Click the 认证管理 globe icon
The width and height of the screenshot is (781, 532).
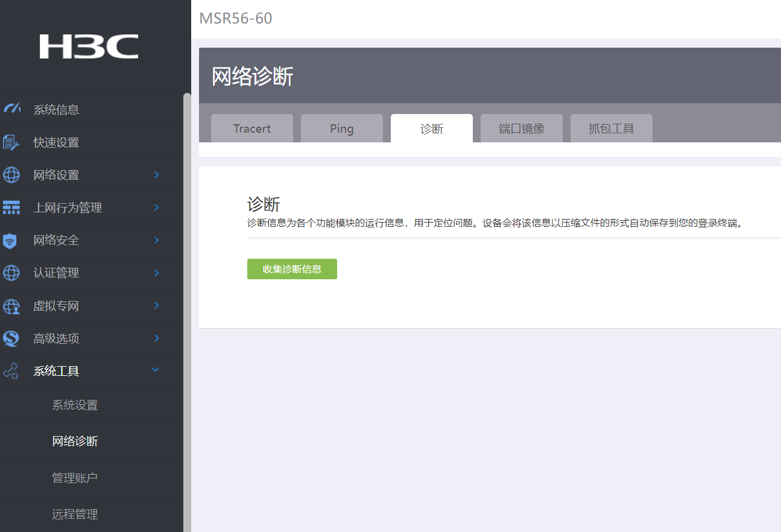pos(11,273)
